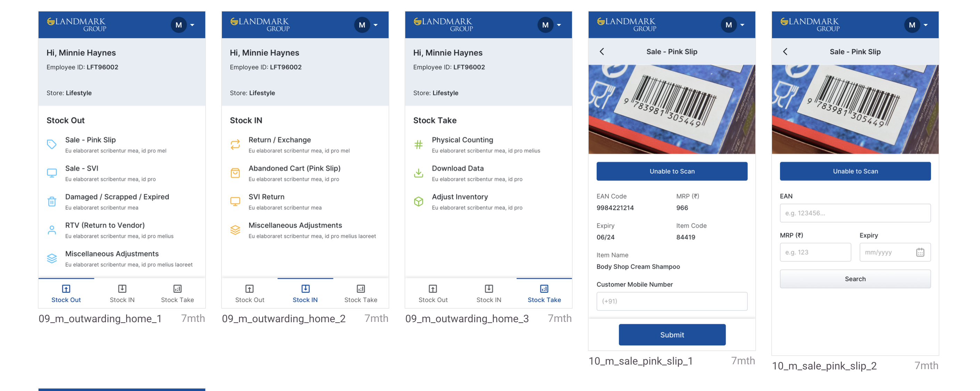
Task: Open the Stock Out tab on the Stock Take screen
Action: 433,293
